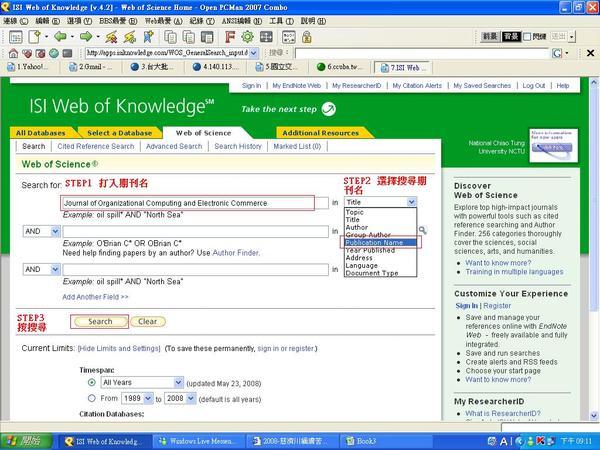Click the journal name search input field
This screenshot has height=450, width=600.
click(x=195, y=203)
